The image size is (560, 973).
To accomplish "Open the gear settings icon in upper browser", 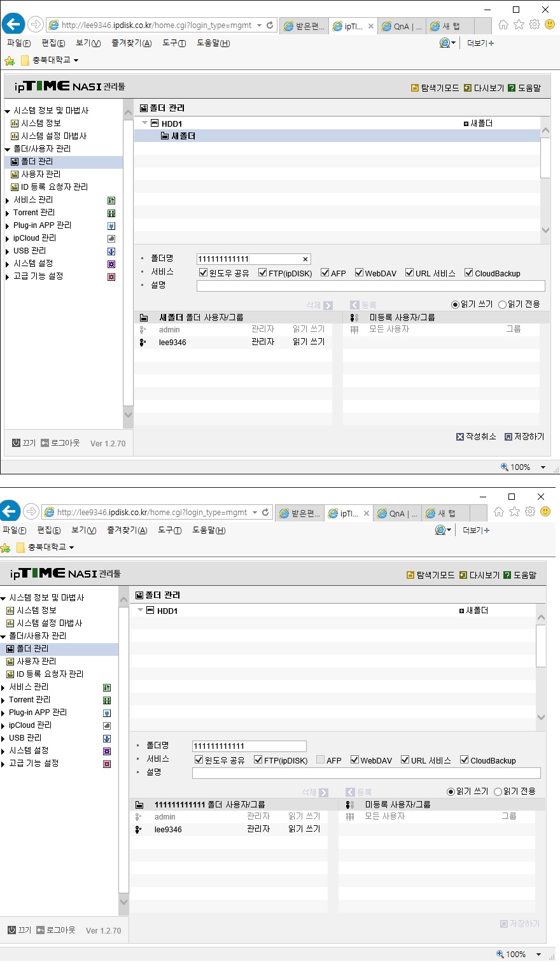I will point(535,25).
